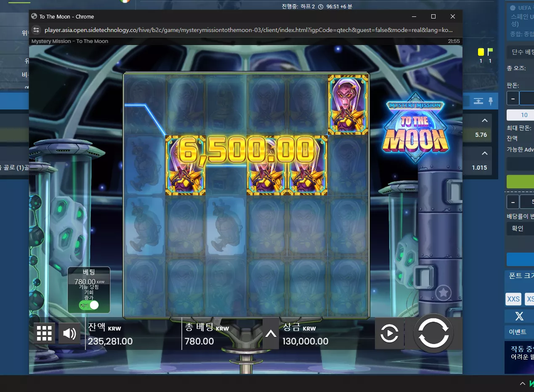Click the collapse-all icon beside the pin

point(478,101)
